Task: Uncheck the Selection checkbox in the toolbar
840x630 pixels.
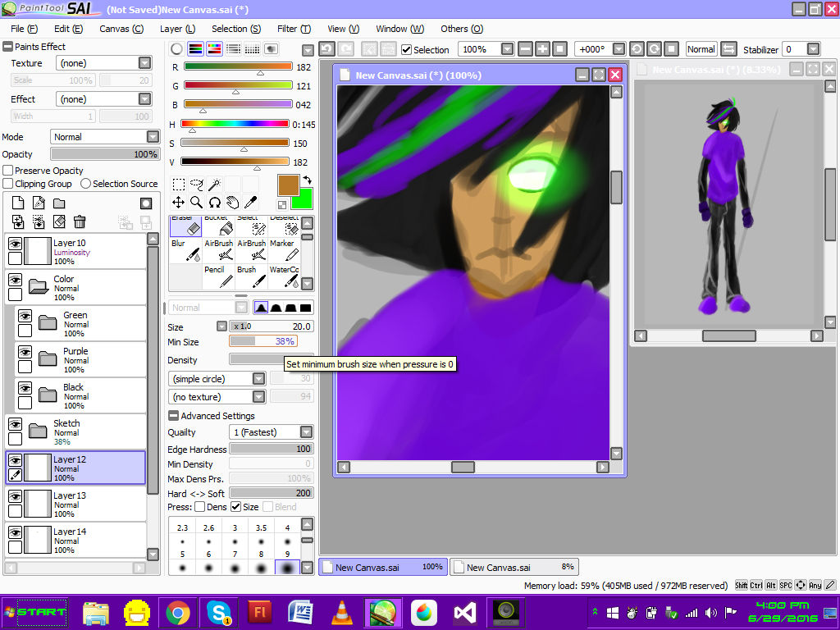Action: coord(406,48)
